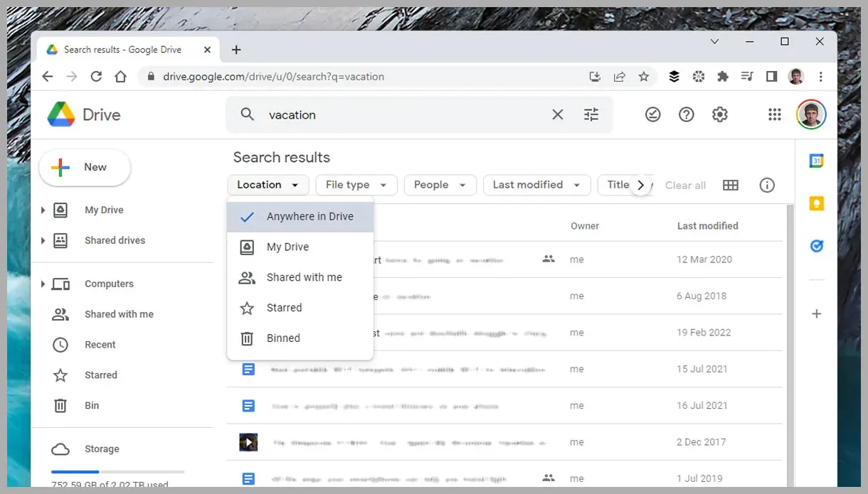Open the Google account avatar in Drive
The height and width of the screenshot is (494, 868).
(811, 114)
